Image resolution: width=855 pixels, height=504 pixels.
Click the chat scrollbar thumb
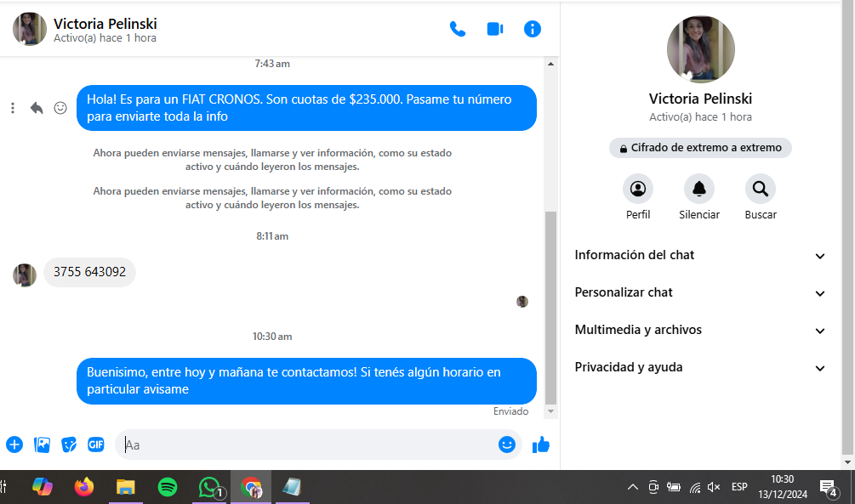550,308
